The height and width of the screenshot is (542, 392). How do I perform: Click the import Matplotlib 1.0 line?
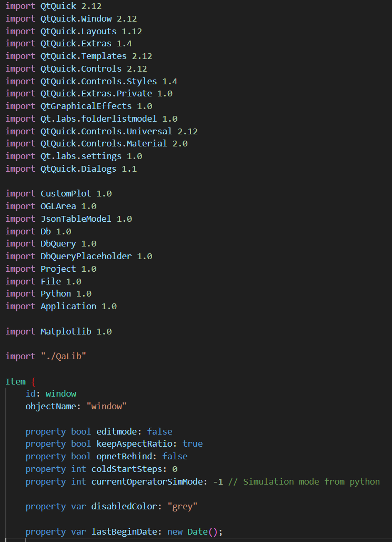(x=58, y=331)
